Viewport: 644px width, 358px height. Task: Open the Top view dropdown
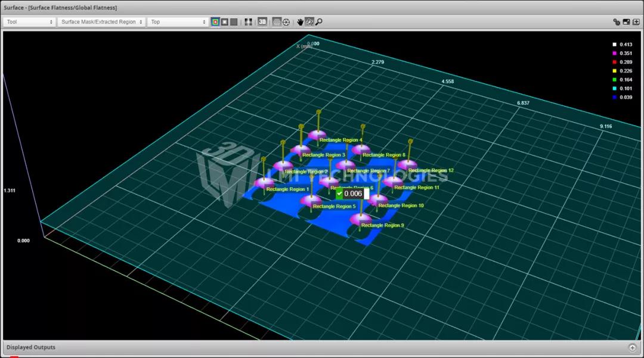tap(178, 21)
